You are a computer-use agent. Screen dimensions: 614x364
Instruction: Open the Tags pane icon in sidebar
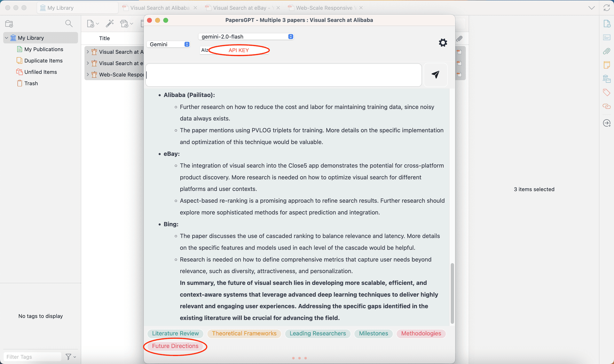tap(606, 93)
